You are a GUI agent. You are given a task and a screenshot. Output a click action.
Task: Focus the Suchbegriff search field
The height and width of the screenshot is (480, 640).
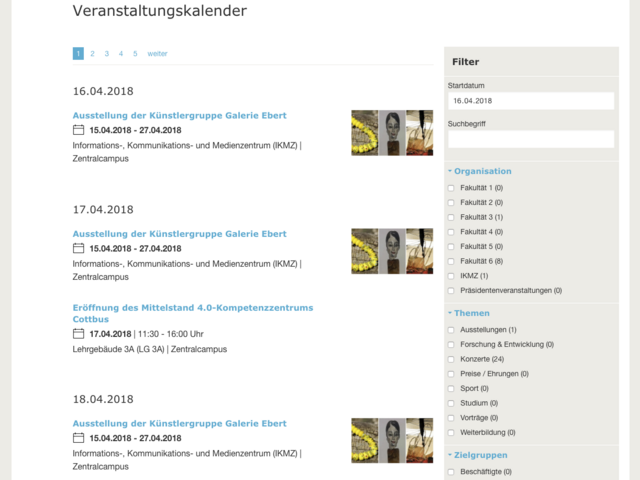[530, 139]
